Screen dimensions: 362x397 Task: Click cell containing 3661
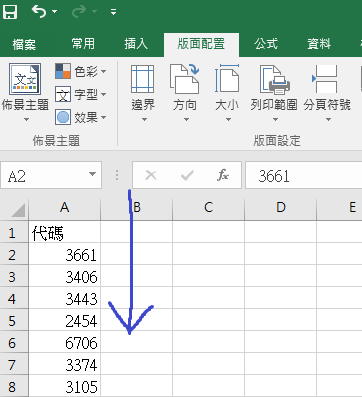[x=65, y=254]
